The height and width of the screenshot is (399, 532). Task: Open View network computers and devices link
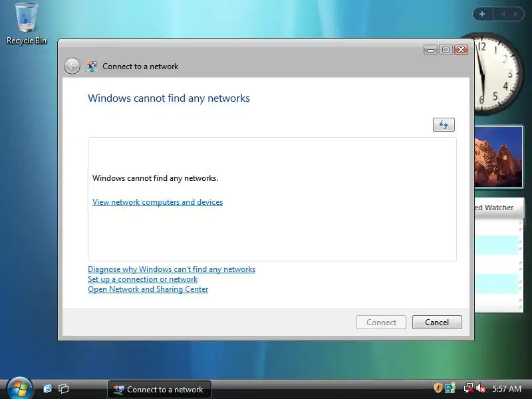pyautogui.click(x=158, y=202)
